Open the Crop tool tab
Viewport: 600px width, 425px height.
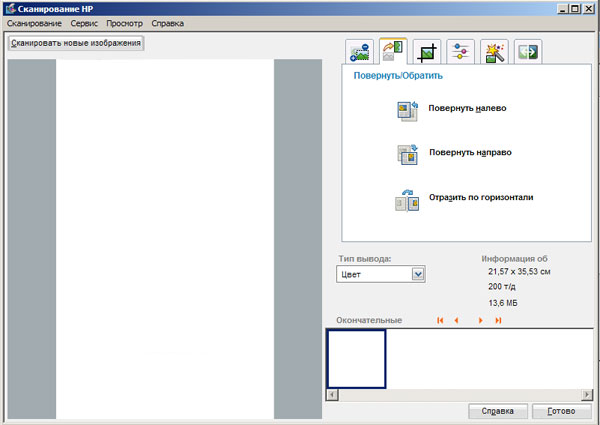427,52
